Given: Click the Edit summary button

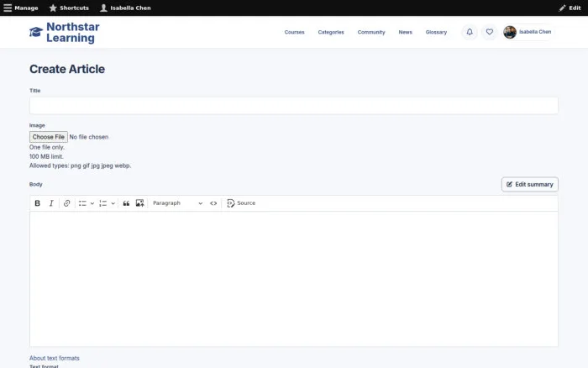Looking at the screenshot, I should click(530, 184).
